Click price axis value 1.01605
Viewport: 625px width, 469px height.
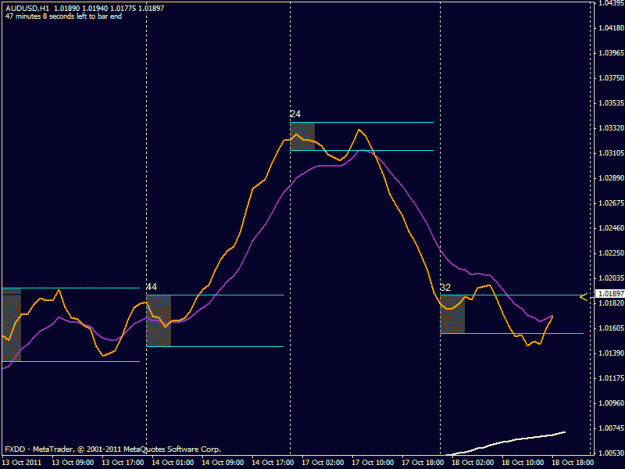pos(611,328)
